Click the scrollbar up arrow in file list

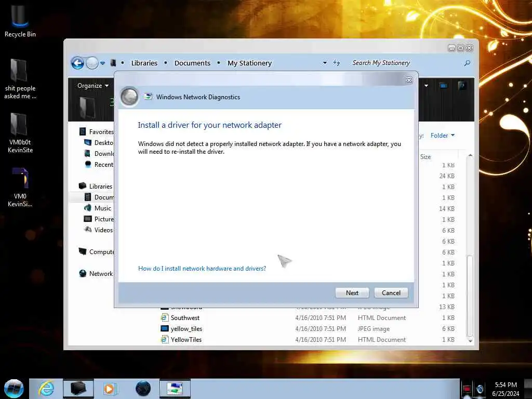click(x=470, y=155)
